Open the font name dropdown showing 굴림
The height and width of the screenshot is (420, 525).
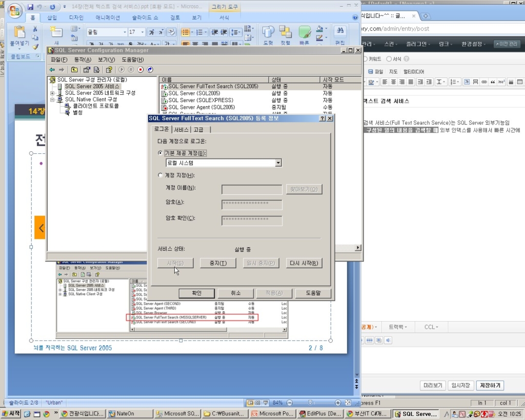pos(125,32)
